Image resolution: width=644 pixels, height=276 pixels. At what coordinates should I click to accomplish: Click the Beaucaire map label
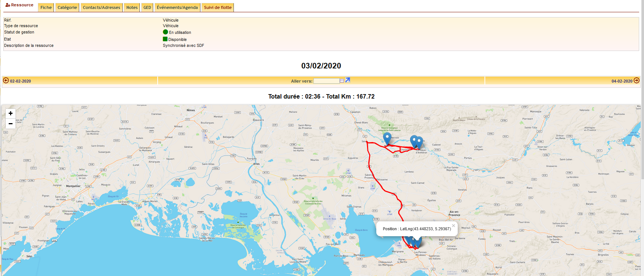point(258,120)
